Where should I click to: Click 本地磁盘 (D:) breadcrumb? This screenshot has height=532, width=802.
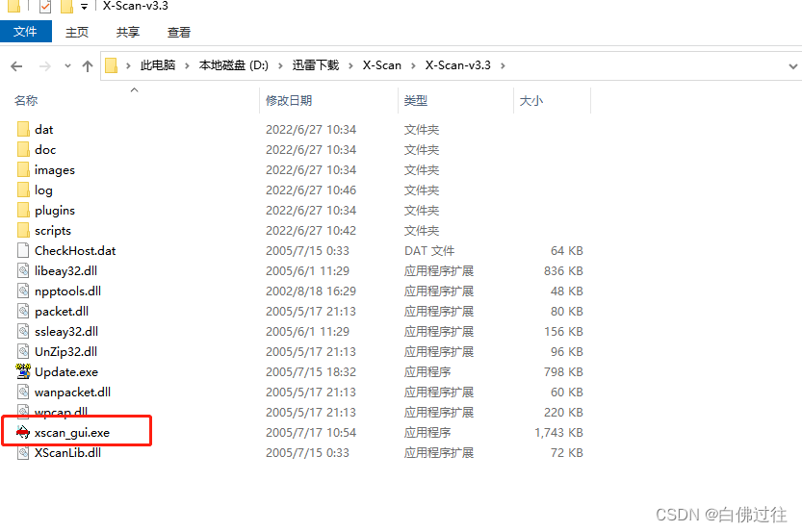click(x=233, y=65)
